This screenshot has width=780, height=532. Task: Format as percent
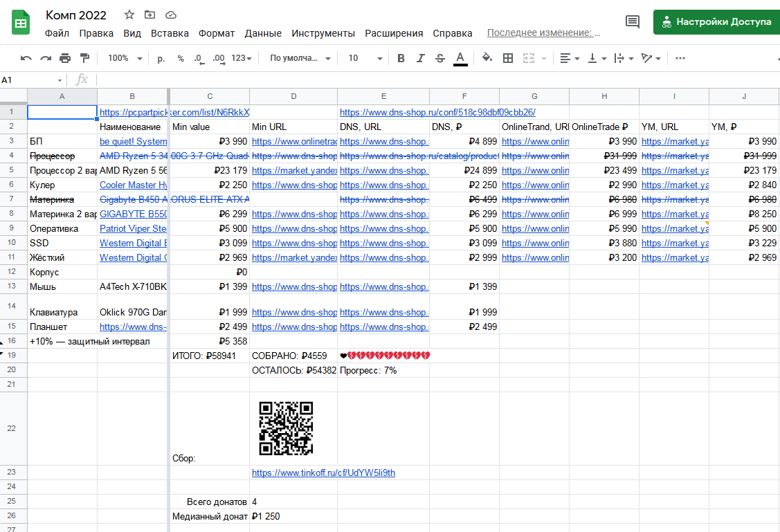click(x=181, y=59)
